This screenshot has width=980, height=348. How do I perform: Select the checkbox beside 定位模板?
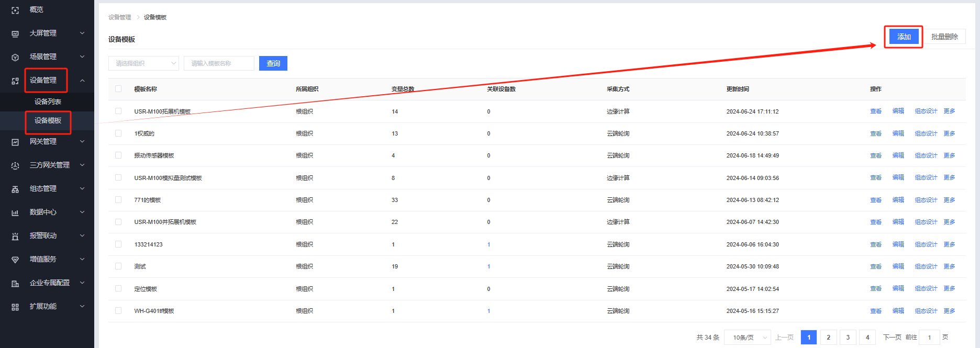tap(118, 288)
